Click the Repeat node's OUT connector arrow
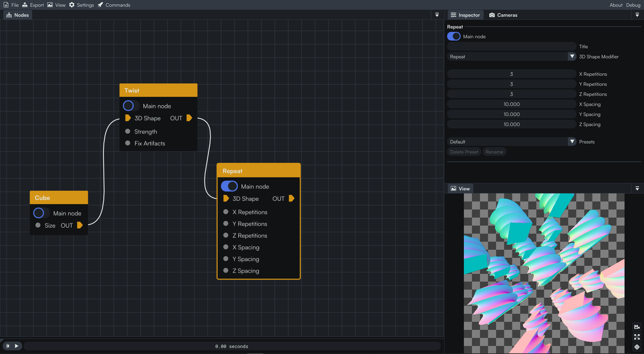Viewport: 644px width, 354px height. pos(291,198)
